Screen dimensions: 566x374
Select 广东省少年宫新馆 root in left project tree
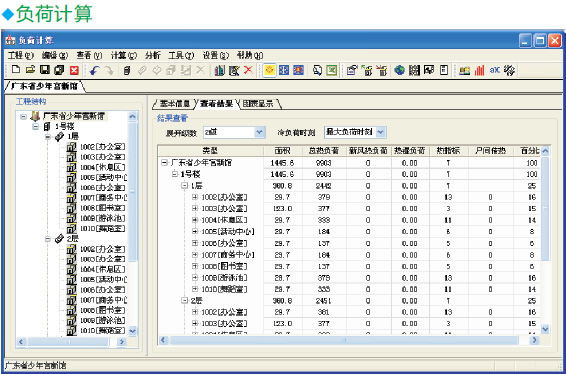tap(74, 116)
